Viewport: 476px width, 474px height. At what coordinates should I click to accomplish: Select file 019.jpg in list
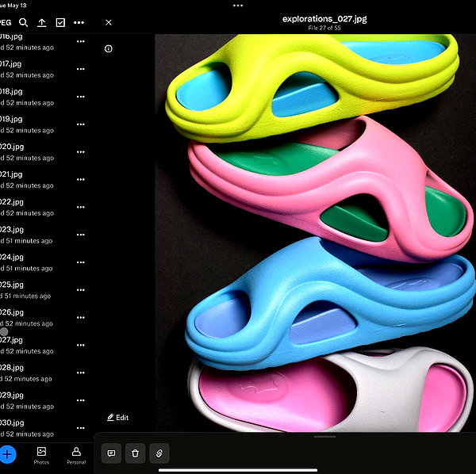(45, 124)
